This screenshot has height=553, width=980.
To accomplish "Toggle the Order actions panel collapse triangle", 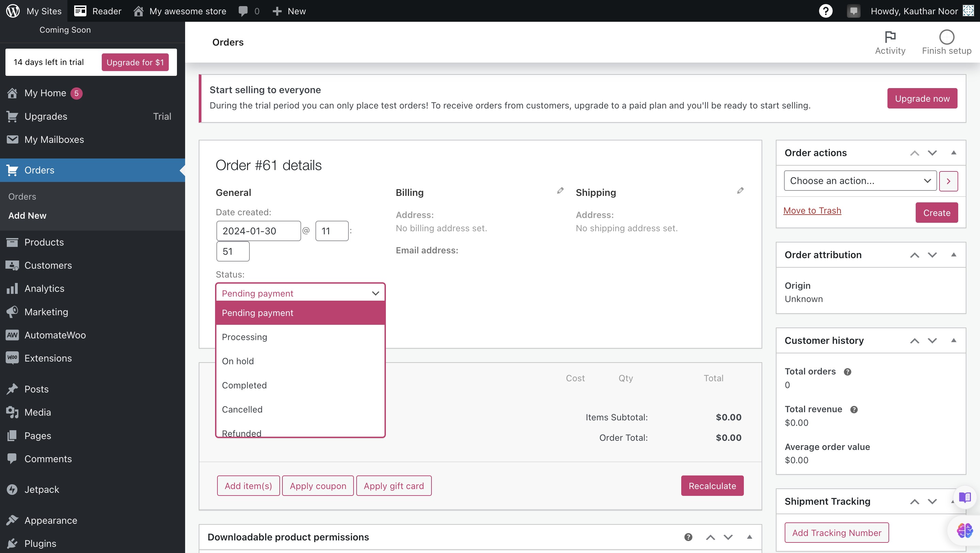I will point(953,153).
